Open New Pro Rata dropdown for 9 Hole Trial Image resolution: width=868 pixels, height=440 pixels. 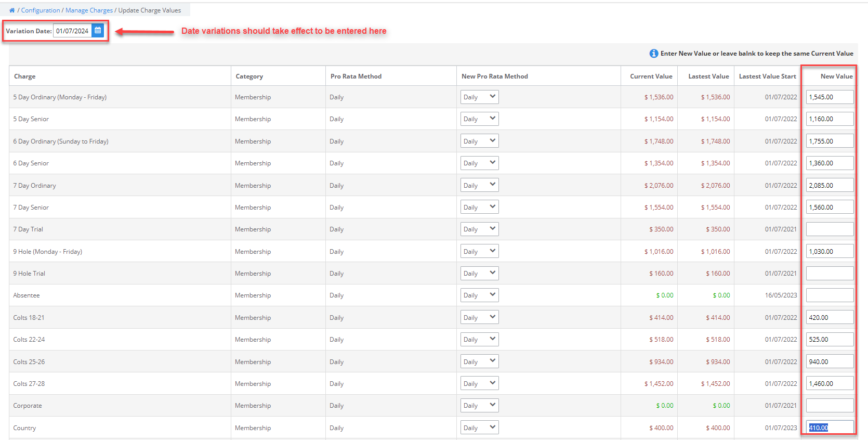(479, 274)
